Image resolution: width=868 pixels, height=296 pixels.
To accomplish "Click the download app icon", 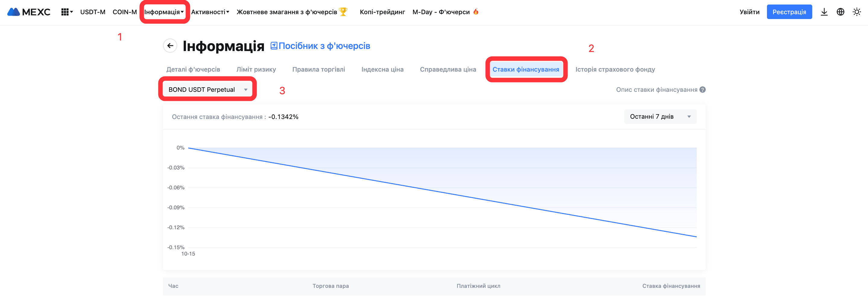I will [824, 12].
